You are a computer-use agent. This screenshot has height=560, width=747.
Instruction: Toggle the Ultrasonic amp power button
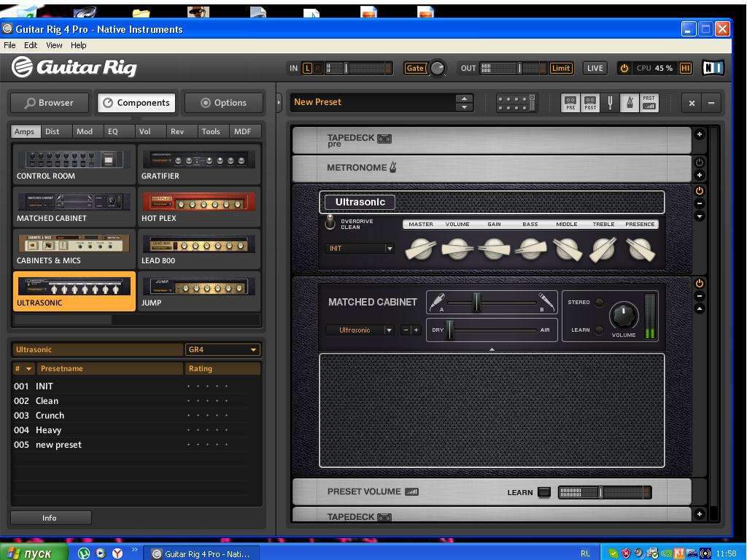[x=699, y=191]
